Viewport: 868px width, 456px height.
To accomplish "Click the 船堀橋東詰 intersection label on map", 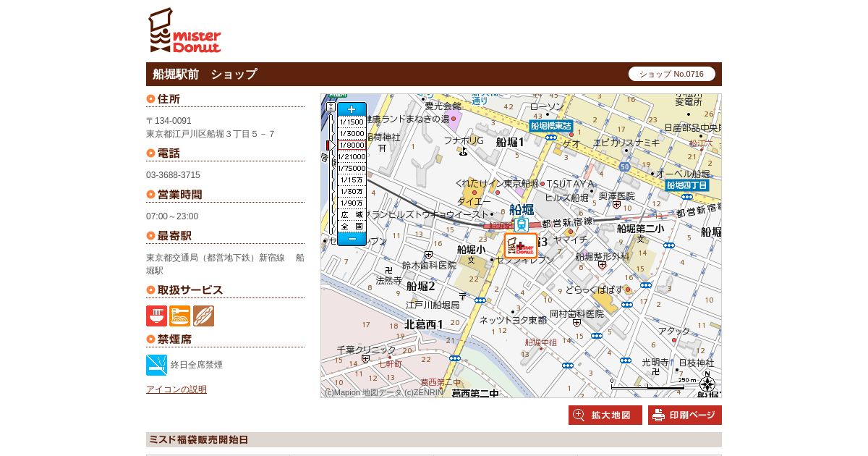I will pos(551,126).
